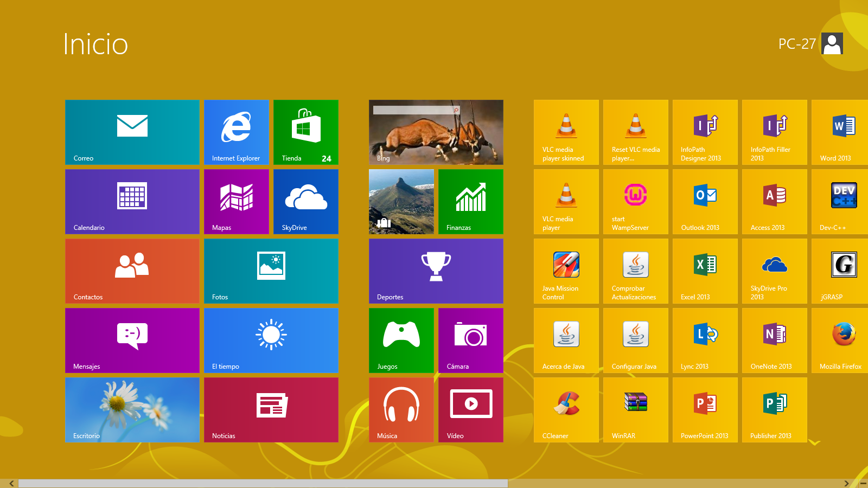Open the Contactos tile
The height and width of the screenshot is (488, 868).
click(x=132, y=271)
